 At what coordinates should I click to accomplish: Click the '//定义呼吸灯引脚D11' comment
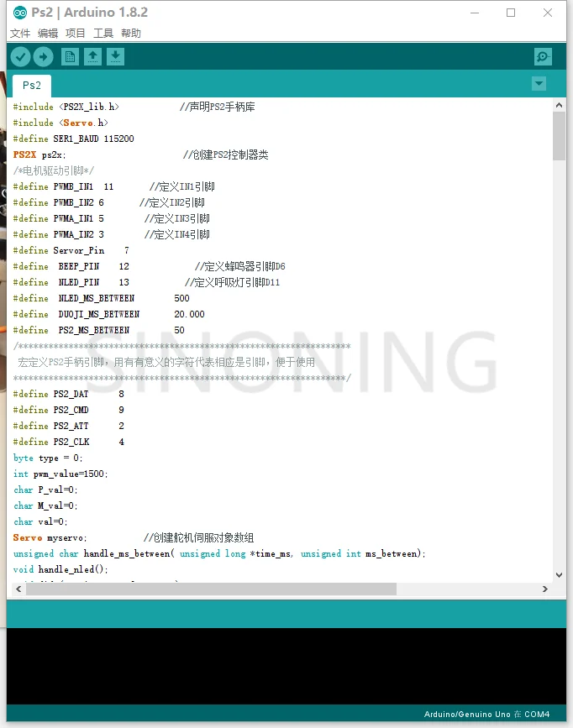233,282
